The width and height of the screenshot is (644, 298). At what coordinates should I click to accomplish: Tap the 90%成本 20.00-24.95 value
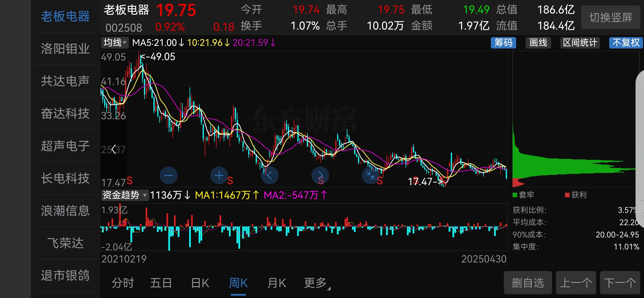[617, 235]
